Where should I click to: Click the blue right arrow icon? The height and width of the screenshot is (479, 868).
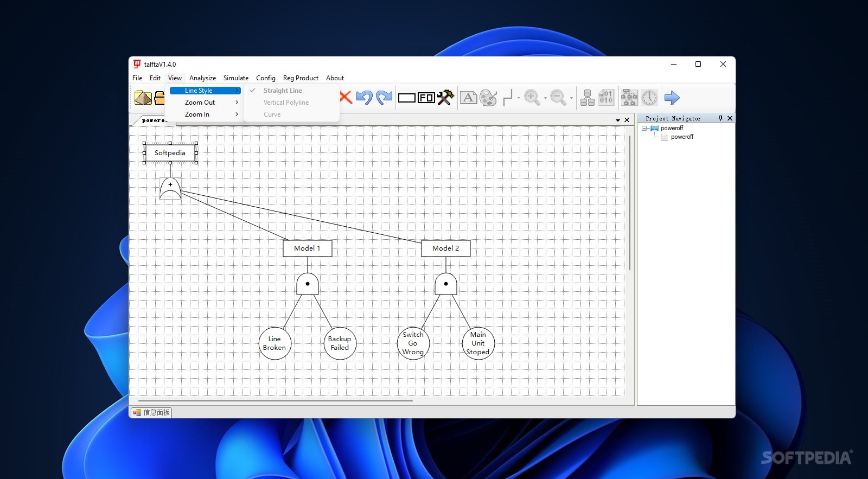pos(672,98)
